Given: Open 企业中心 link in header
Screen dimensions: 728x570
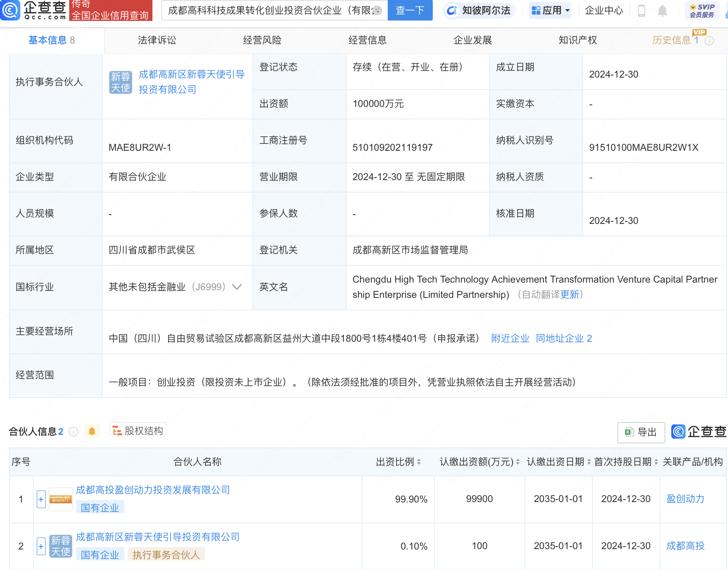Looking at the screenshot, I should point(604,10).
